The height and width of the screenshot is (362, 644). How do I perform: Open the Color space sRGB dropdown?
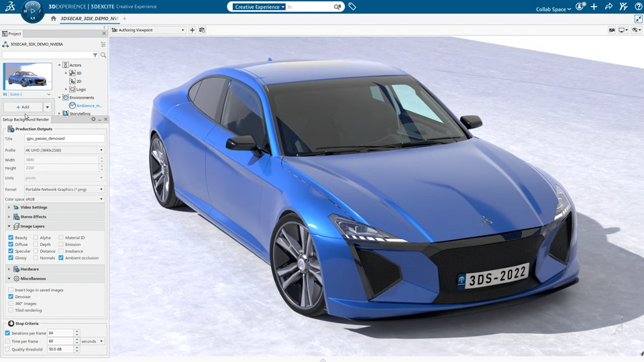coord(64,199)
